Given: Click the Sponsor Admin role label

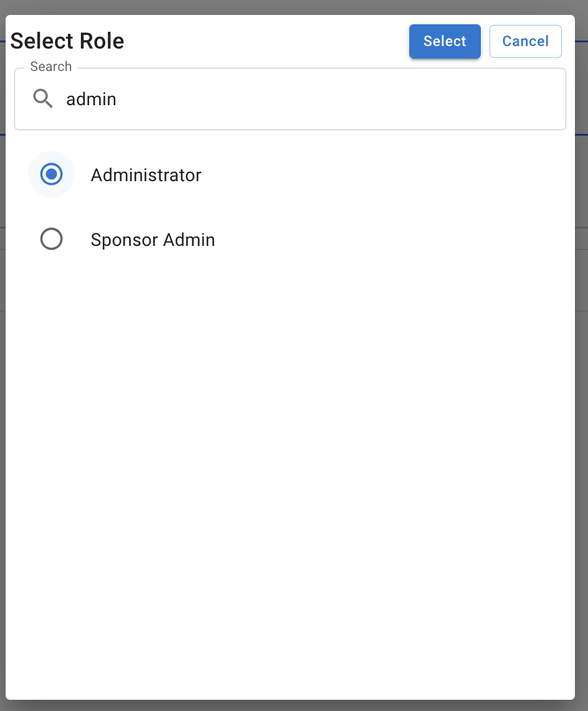Looking at the screenshot, I should [x=153, y=239].
